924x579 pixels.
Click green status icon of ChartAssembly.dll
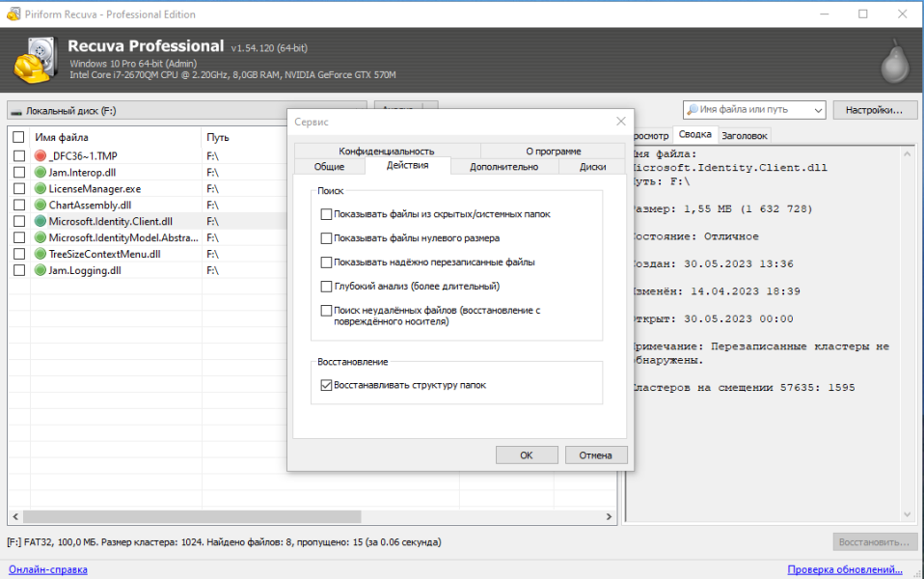pyautogui.click(x=41, y=205)
